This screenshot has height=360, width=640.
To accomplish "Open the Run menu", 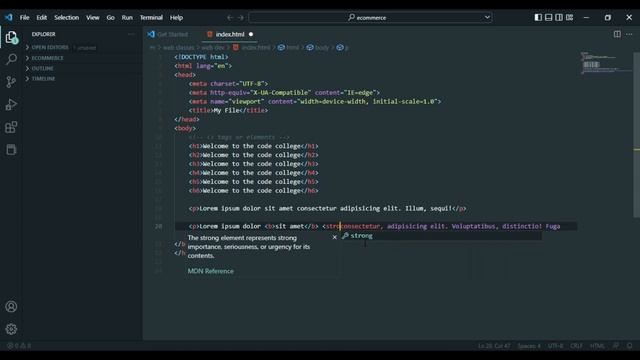I will (127, 18).
